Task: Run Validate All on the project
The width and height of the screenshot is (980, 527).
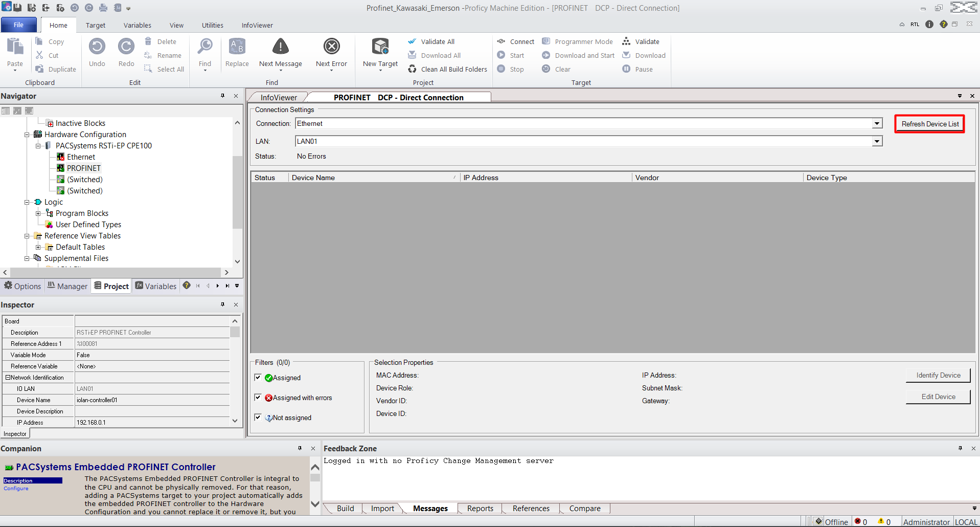Action: (431, 41)
